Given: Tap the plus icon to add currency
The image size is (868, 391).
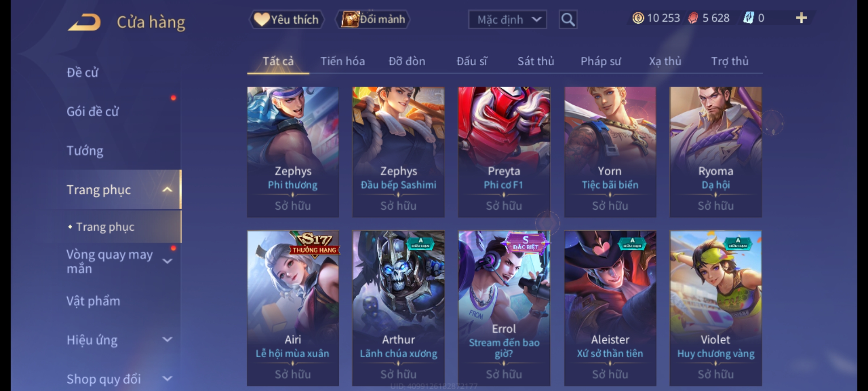Looking at the screenshot, I should tap(801, 18).
